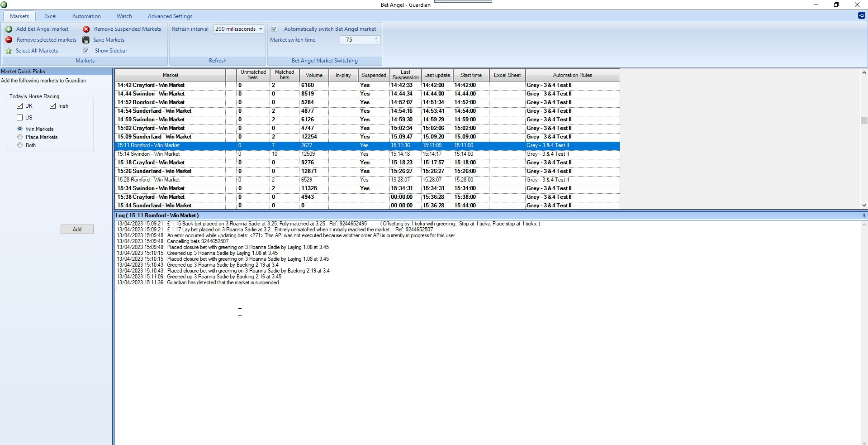Increase the Market switch time stepper
Image resolution: width=868 pixels, height=445 pixels.
[376, 38]
